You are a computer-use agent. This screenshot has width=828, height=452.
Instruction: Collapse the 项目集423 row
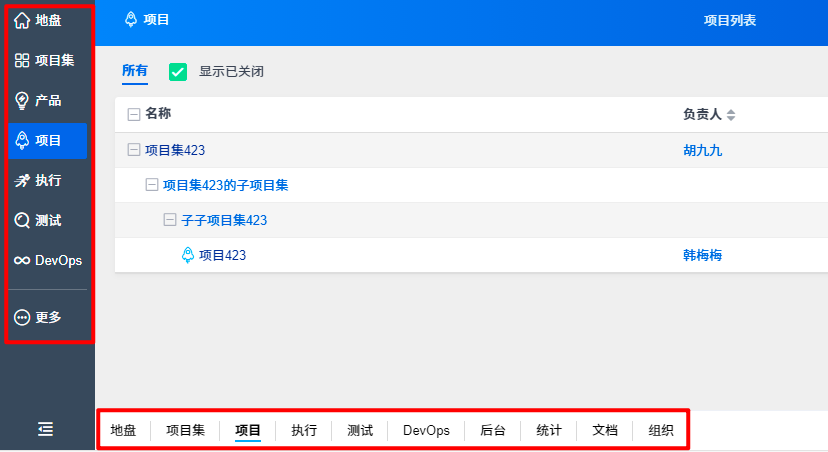coord(134,150)
